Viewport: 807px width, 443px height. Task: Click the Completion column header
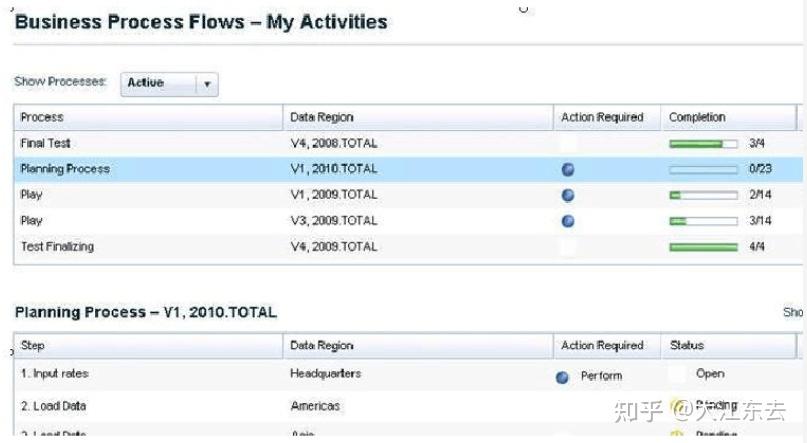(x=697, y=117)
